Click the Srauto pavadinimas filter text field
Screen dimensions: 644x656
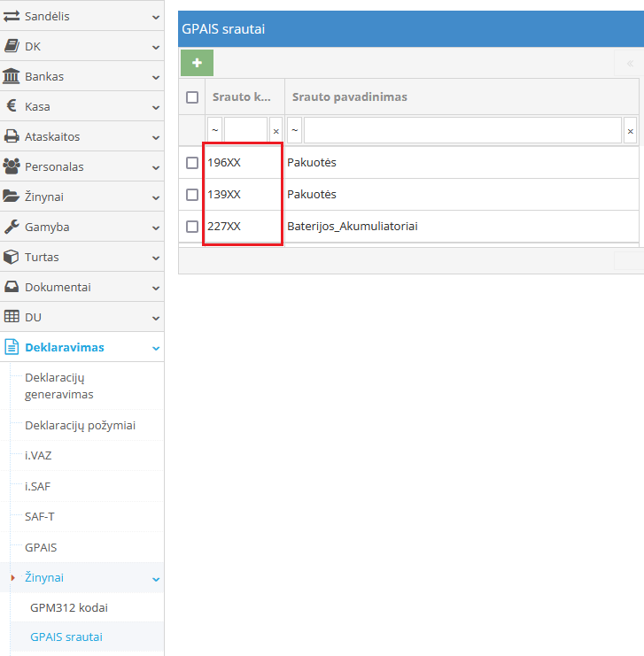pos(462,130)
